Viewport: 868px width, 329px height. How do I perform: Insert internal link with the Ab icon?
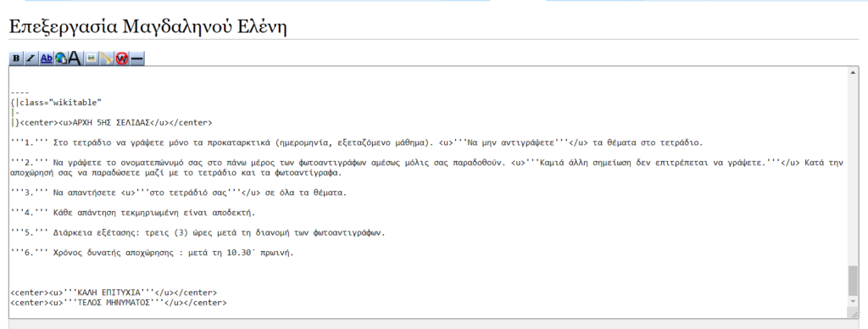pyautogui.click(x=47, y=59)
